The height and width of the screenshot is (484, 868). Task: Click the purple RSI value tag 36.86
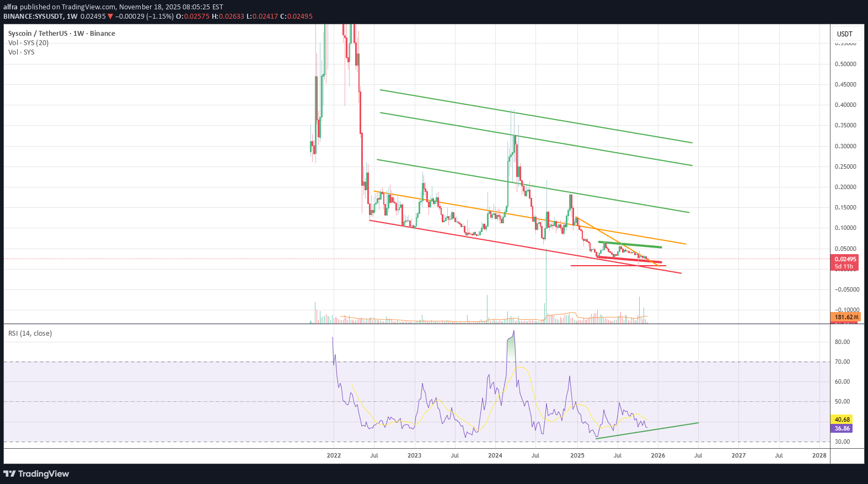(842, 428)
